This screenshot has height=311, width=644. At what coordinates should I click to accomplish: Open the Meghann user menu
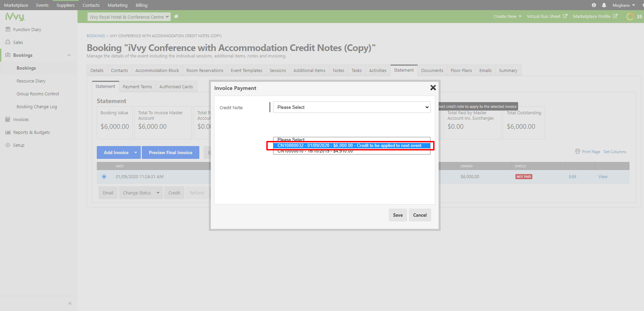point(624,5)
